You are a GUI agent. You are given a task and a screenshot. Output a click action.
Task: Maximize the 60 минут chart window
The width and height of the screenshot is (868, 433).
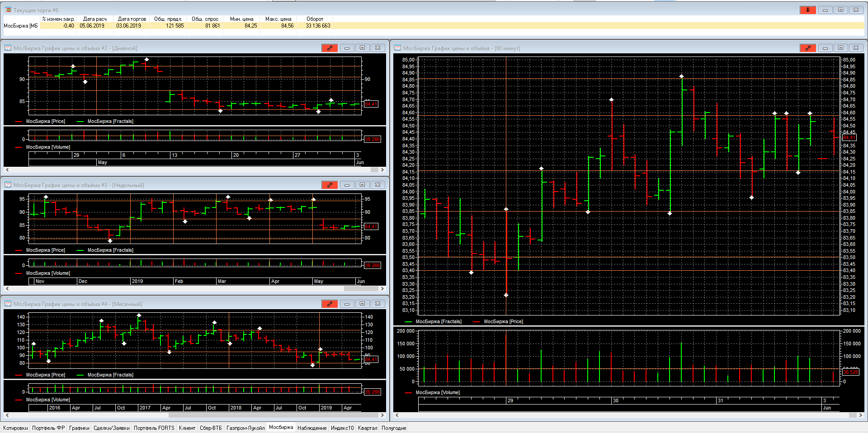click(840, 48)
